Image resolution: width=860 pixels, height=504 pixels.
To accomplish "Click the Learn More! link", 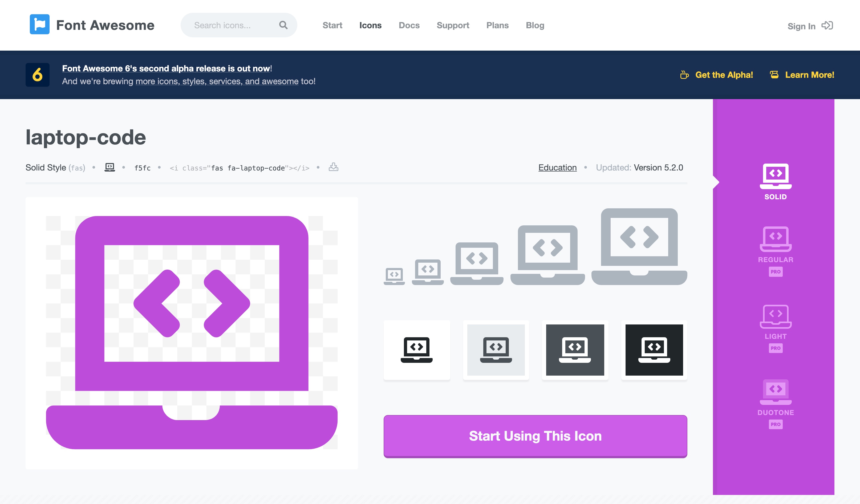I will click(x=809, y=75).
